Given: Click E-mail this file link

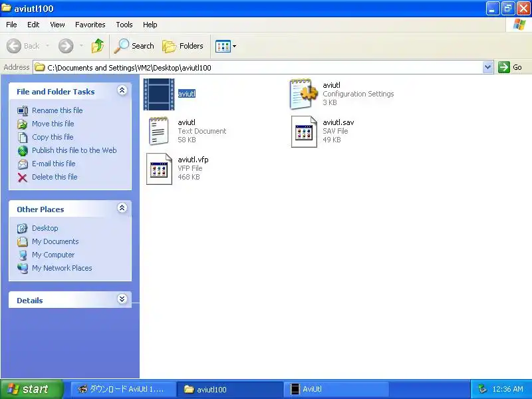Looking at the screenshot, I should click(x=54, y=164).
